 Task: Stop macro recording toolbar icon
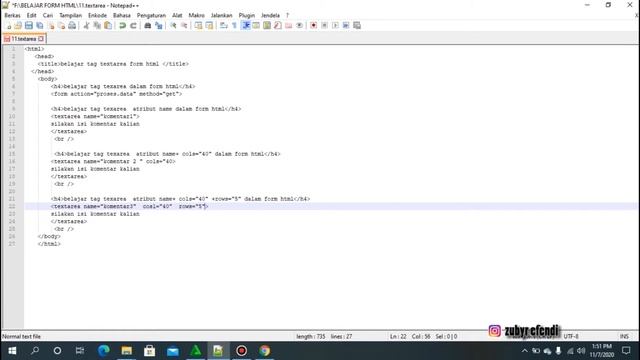pyautogui.click(x=324, y=26)
